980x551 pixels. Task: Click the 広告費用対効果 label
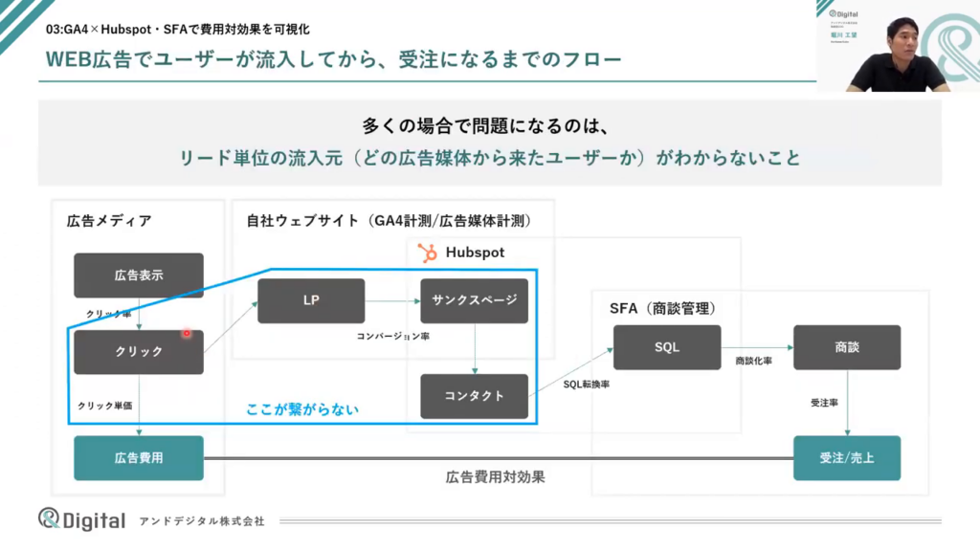pyautogui.click(x=495, y=476)
